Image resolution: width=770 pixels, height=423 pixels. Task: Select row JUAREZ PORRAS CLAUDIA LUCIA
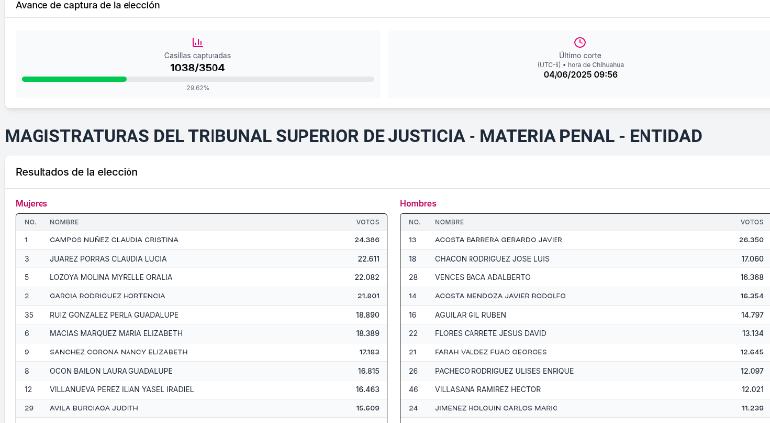tap(201, 259)
